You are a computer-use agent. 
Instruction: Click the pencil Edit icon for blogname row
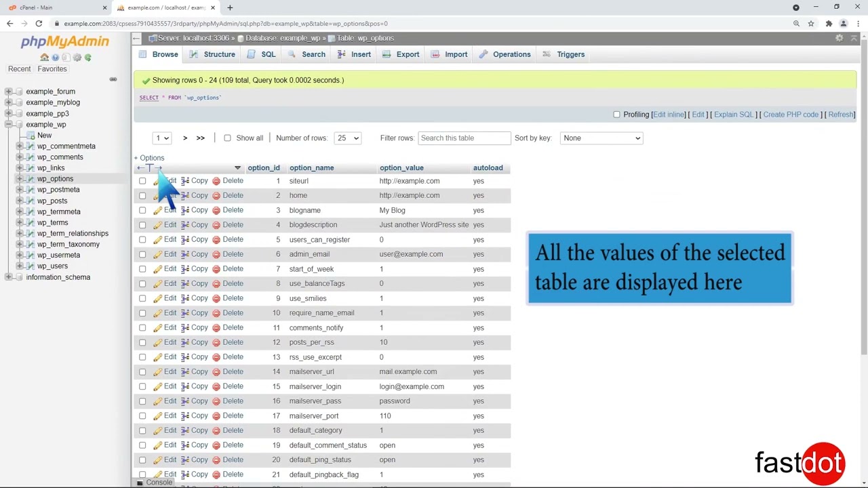click(x=157, y=210)
